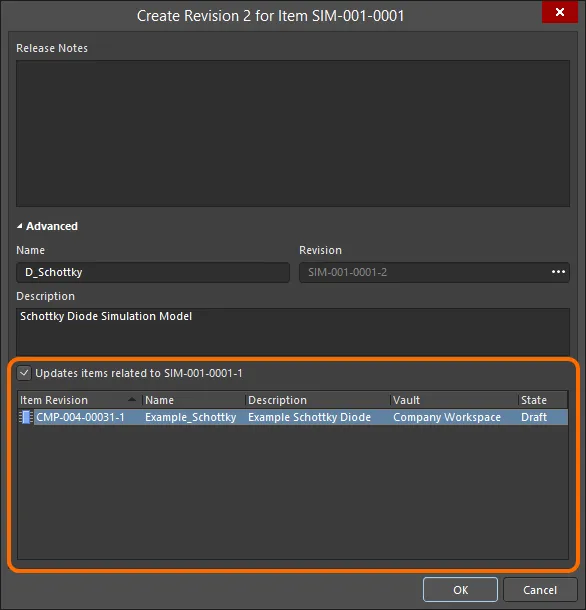Click the Name field containing D_Schottky
The image size is (586, 610).
click(153, 272)
